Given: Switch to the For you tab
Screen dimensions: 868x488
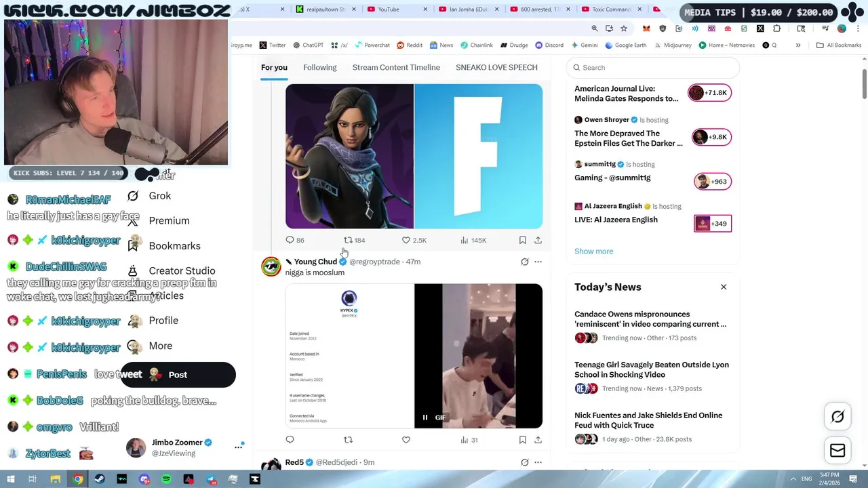Looking at the screenshot, I should 274,67.
